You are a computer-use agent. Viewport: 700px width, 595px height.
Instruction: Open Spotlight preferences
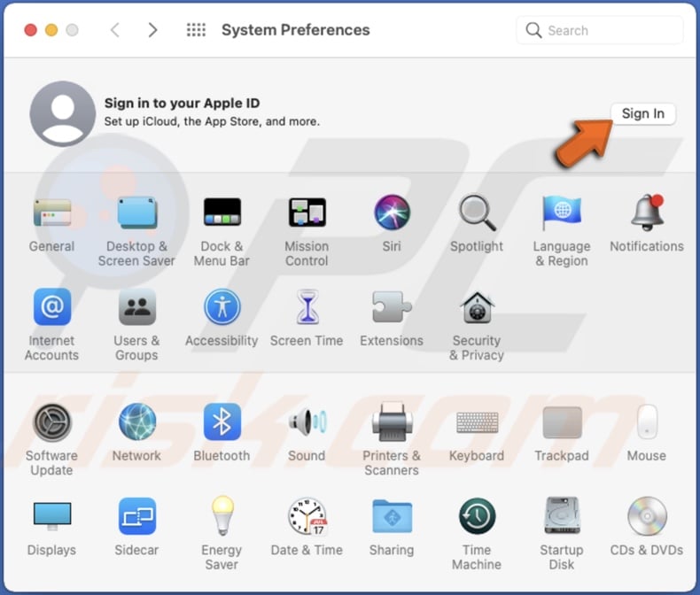[x=477, y=212]
